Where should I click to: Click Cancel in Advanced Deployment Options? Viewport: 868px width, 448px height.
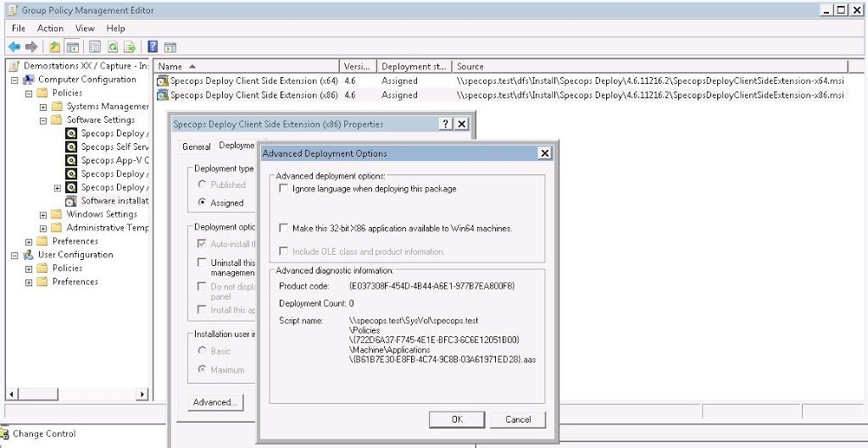pyautogui.click(x=518, y=419)
